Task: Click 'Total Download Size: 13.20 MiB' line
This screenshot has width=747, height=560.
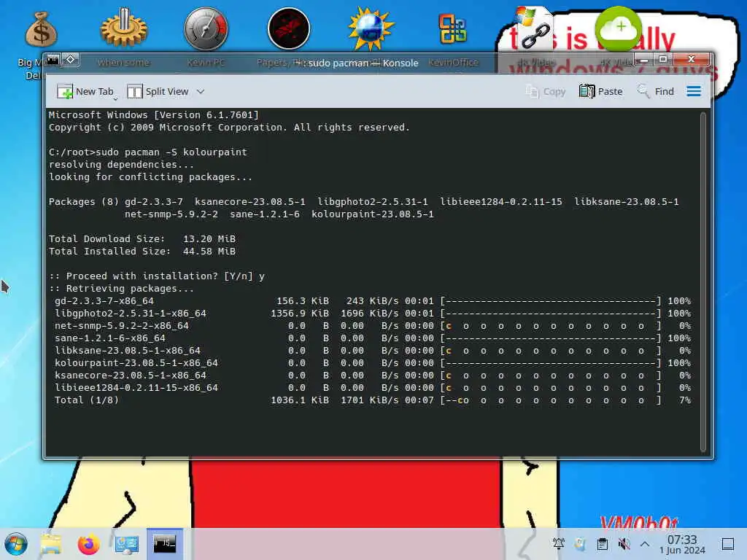Action: [142, 238]
